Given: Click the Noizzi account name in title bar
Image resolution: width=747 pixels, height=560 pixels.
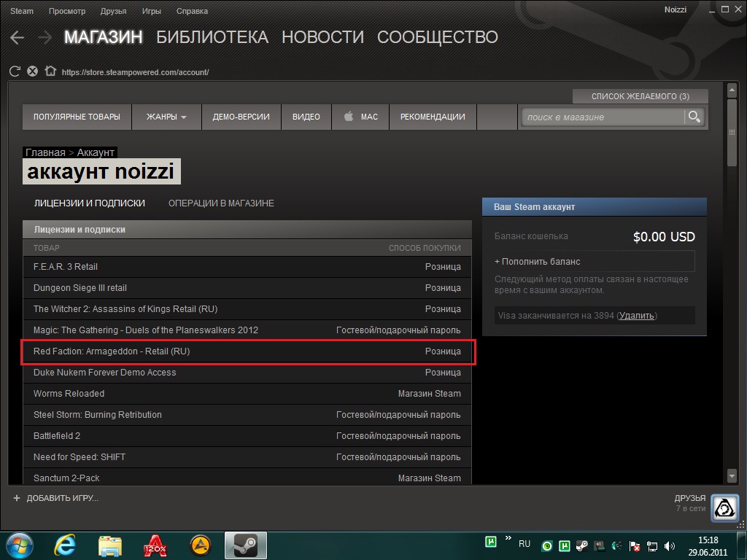Looking at the screenshot, I should click(x=676, y=9).
